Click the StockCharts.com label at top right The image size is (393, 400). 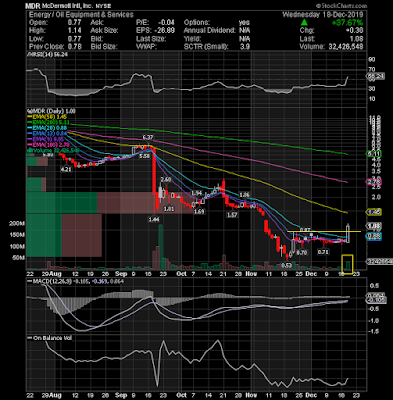[x=341, y=6]
